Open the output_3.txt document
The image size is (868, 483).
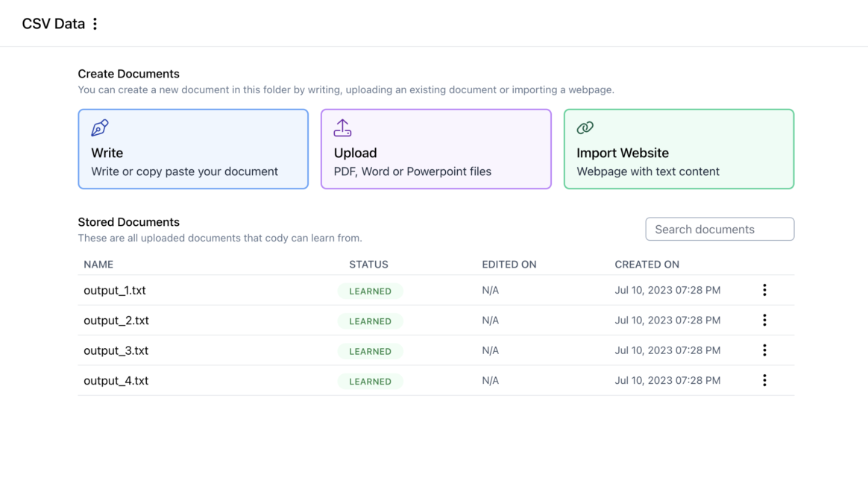coord(116,350)
